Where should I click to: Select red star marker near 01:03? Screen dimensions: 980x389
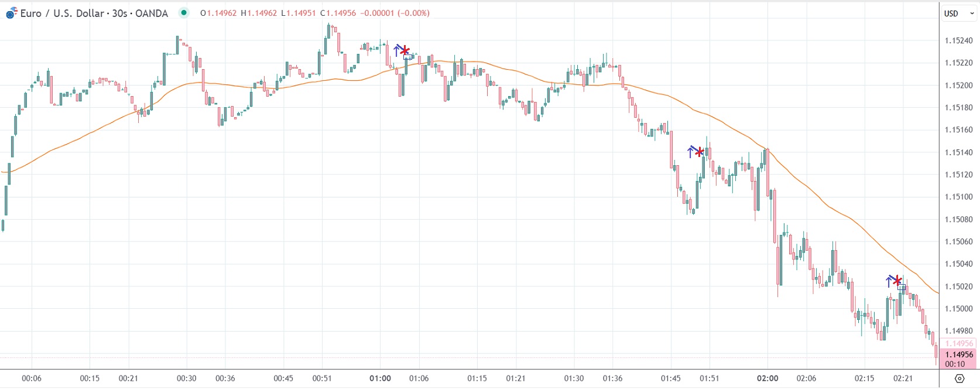tap(405, 51)
